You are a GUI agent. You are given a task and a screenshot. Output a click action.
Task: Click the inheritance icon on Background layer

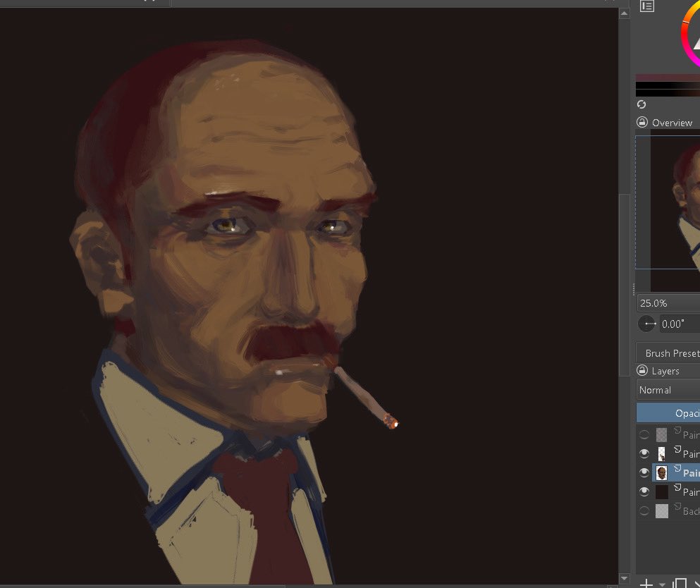click(x=677, y=507)
